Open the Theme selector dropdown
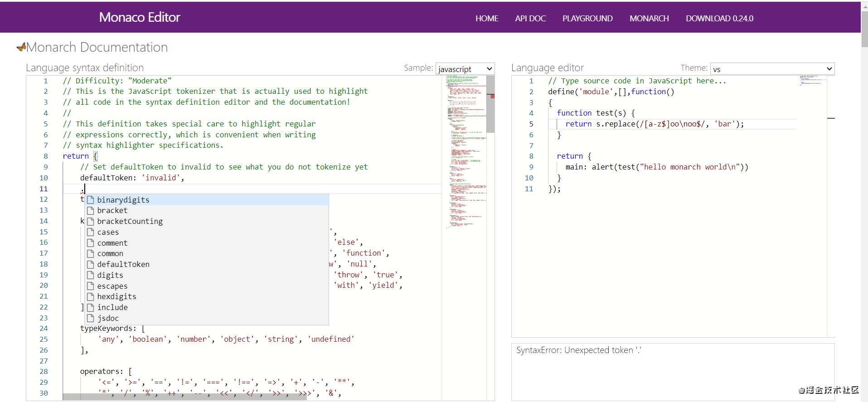868x402 pixels. coord(772,69)
